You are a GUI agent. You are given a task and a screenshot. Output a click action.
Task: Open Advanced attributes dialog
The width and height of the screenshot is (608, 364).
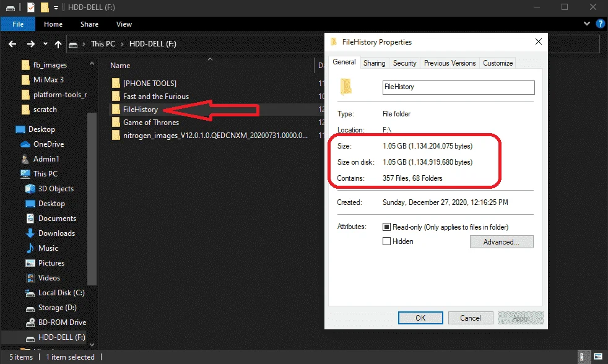point(502,242)
